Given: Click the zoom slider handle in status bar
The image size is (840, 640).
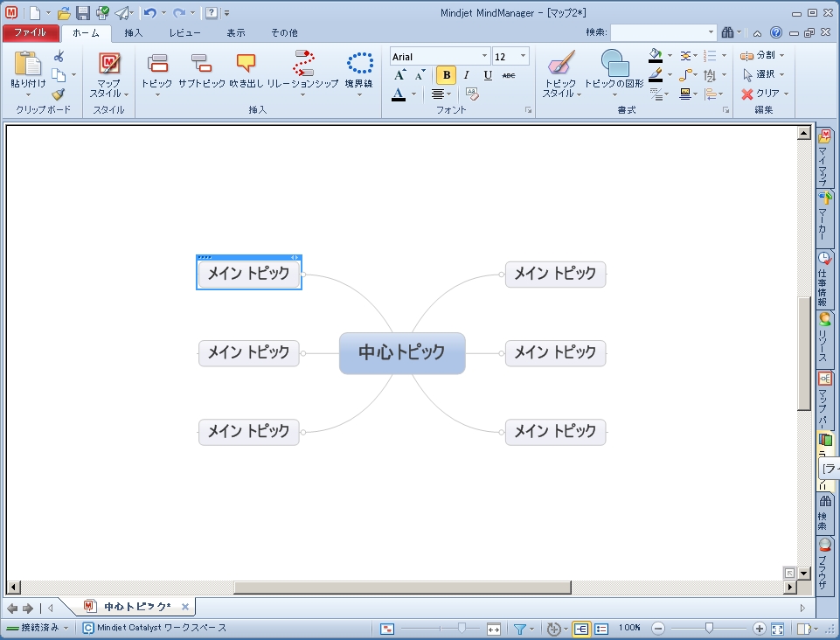Looking at the screenshot, I should point(709,629).
